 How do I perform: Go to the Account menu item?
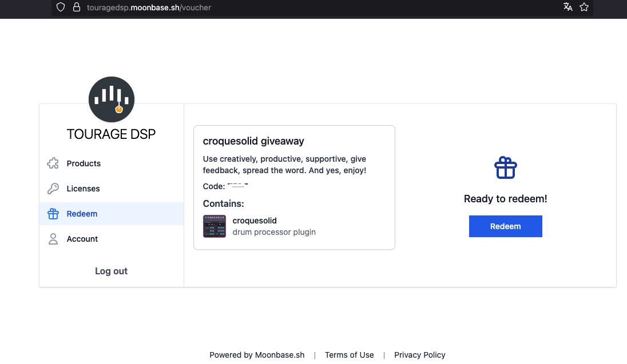pos(82,239)
